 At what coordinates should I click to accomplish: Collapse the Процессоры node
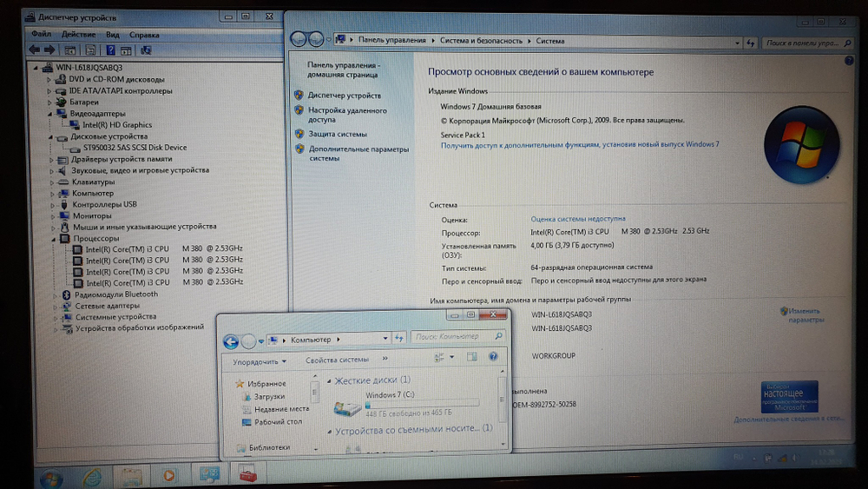tap(54, 239)
